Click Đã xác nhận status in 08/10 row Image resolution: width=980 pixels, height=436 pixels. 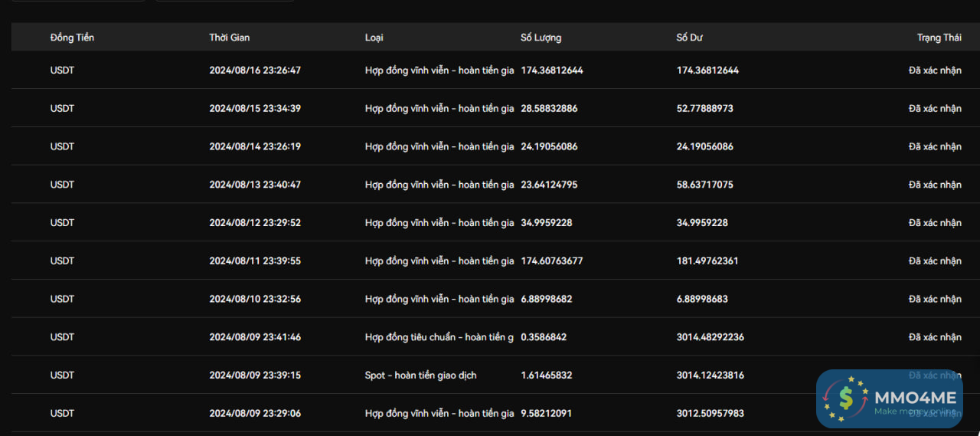[x=935, y=299]
